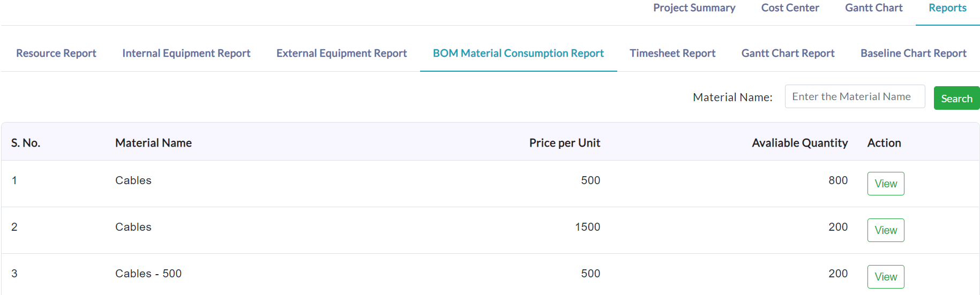Click the green Search button

click(x=956, y=98)
